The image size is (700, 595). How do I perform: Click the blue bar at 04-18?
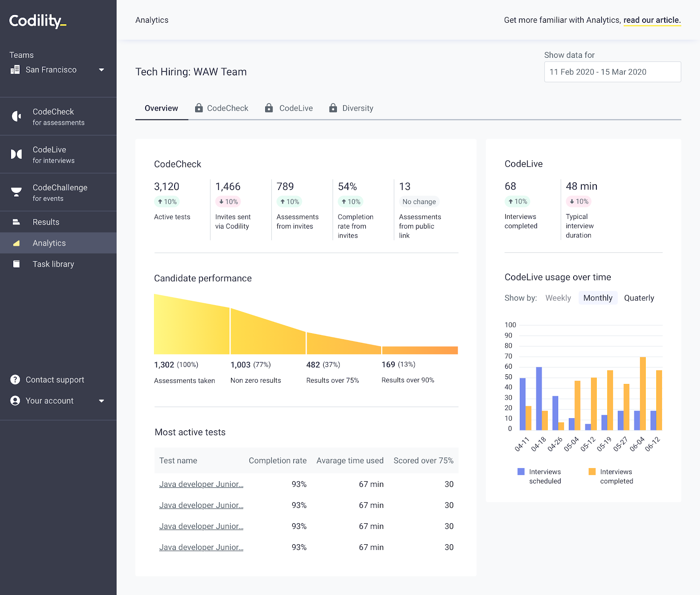point(539,399)
